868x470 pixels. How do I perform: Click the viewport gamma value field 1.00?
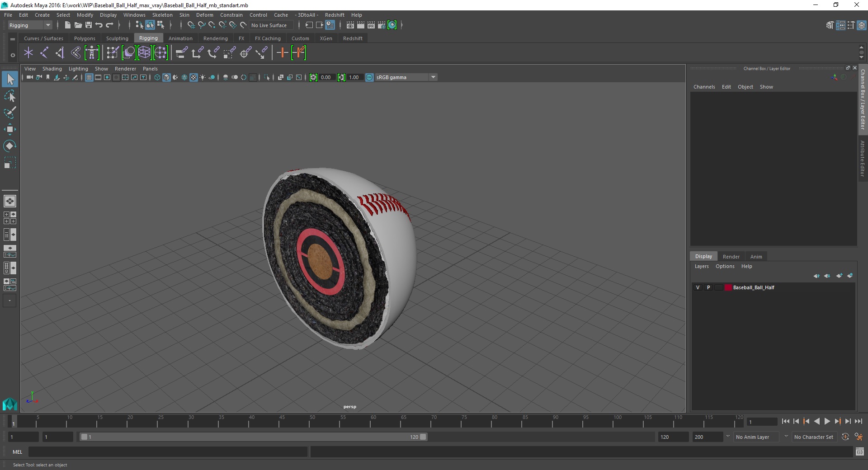pyautogui.click(x=354, y=77)
